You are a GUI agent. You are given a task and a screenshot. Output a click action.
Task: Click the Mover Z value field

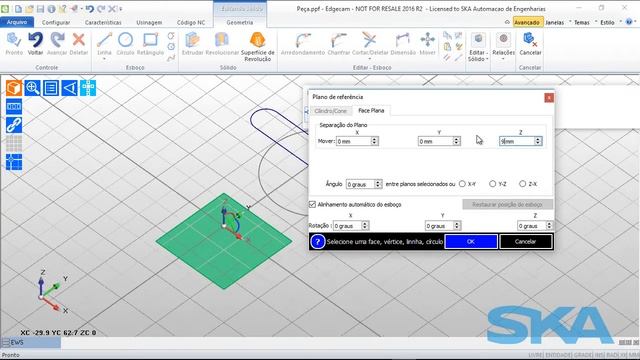(x=517, y=141)
